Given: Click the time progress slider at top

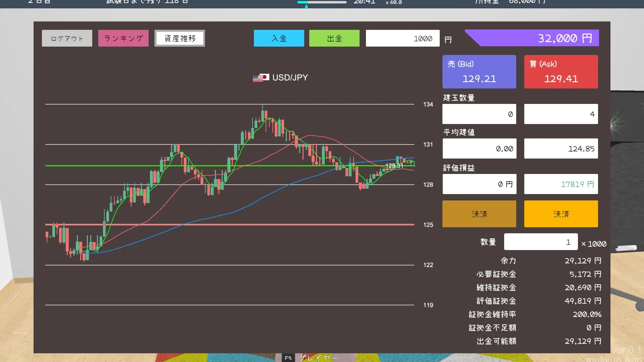Looking at the screenshot, I should click(x=322, y=2).
